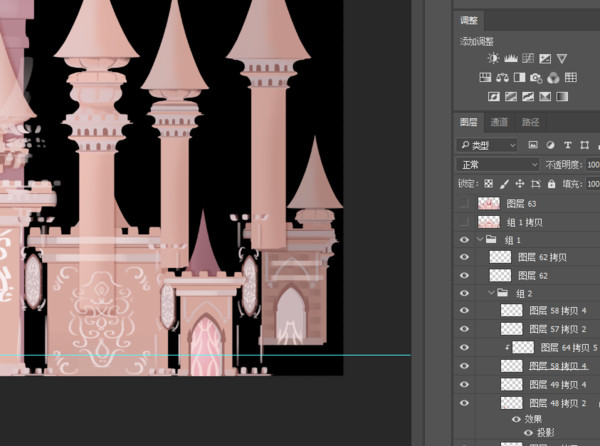Hide layer 图层 62 via its eye icon
The width and height of the screenshot is (600, 446).
pyautogui.click(x=464, y=275)
